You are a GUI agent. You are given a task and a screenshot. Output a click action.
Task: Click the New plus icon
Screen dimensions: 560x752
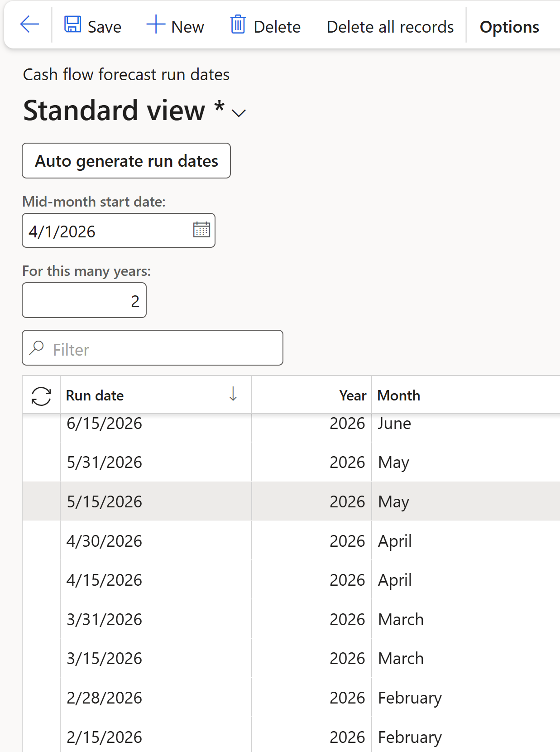coord(155,24)
